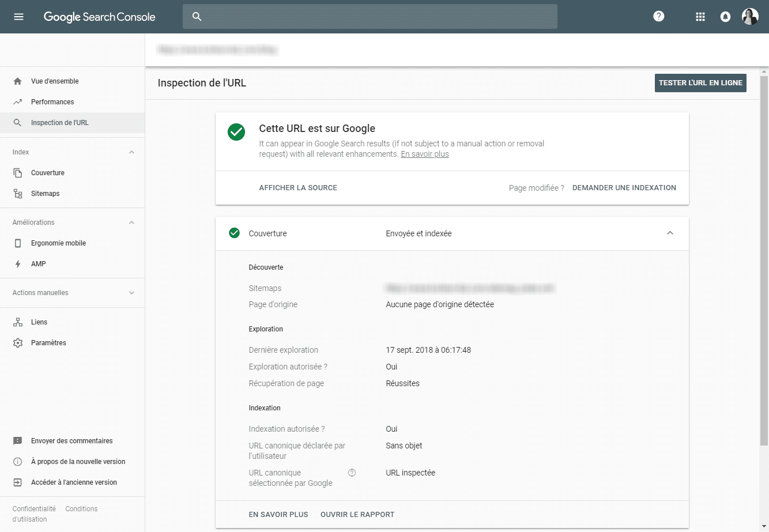769x532 pixels.
Task: Open the Confidentialité link
Action: 34,509
